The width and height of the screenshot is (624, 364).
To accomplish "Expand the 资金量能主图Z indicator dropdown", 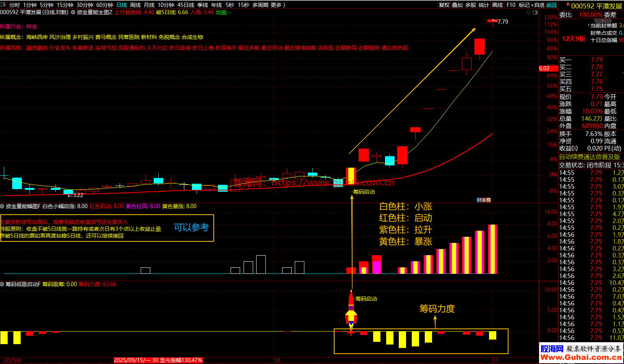I will pos(73,13).
